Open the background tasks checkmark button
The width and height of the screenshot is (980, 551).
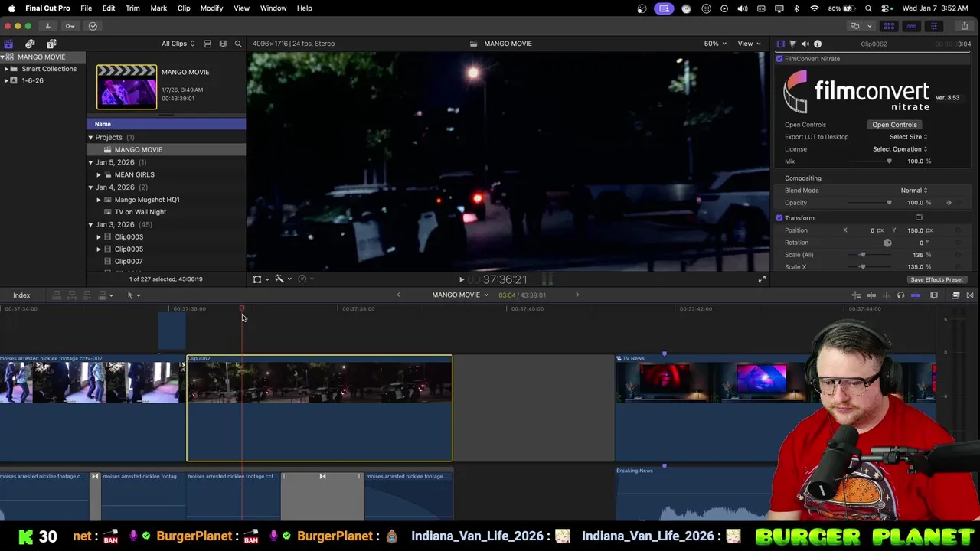[x=93, y=26]
